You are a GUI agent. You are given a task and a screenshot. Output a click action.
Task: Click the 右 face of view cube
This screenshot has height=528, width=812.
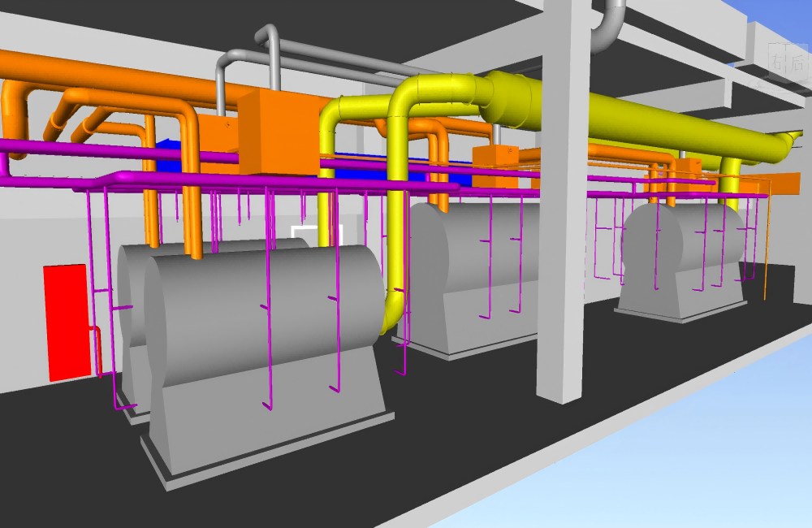coord(778,61)
